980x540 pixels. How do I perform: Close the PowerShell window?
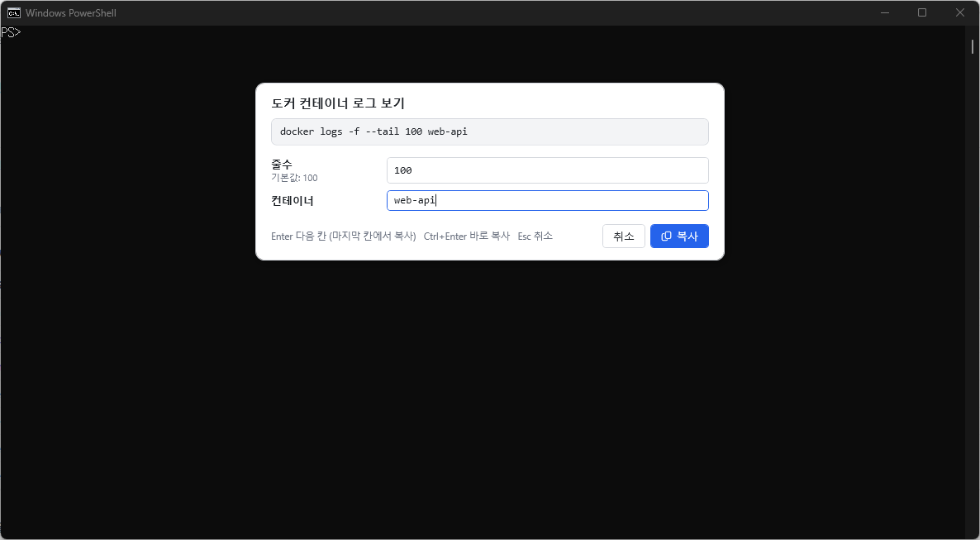click(960, 12)
